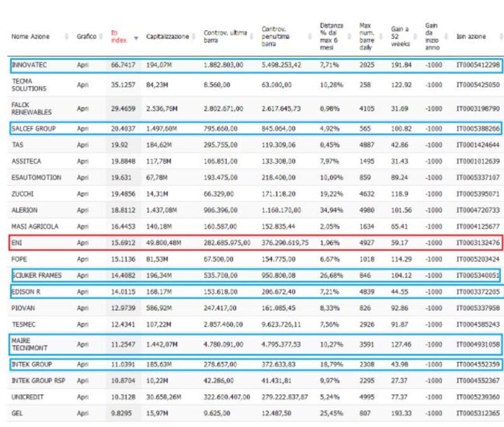504x427 pixels.
Task: Sort by Distanza % dal max 6 mesi
Action: click(x=350, y=37)
